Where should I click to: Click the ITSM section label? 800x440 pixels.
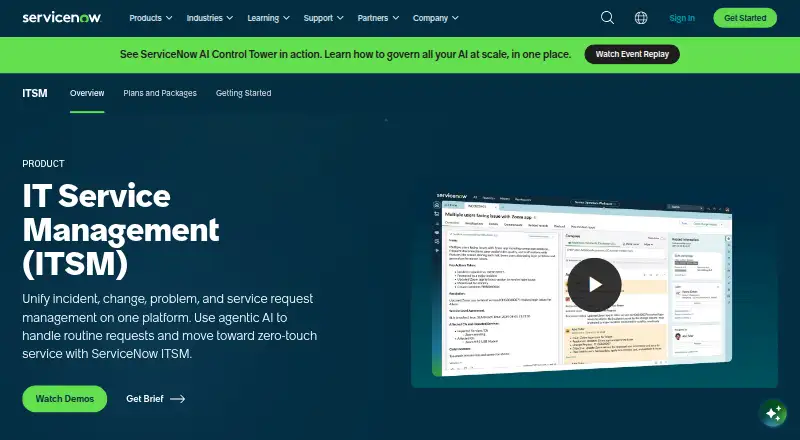pyautogui.click(x=35, y=93)
